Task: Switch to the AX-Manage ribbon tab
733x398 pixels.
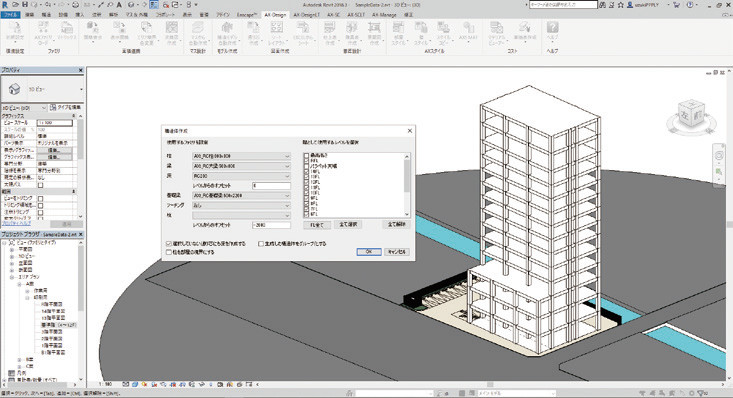Action: [384, 15]
